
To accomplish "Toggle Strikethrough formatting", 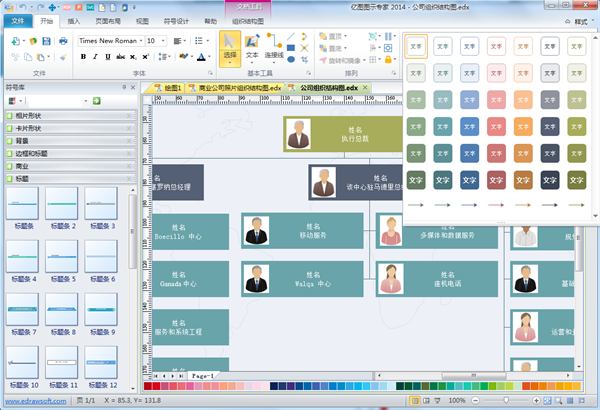I will point(121,57).
